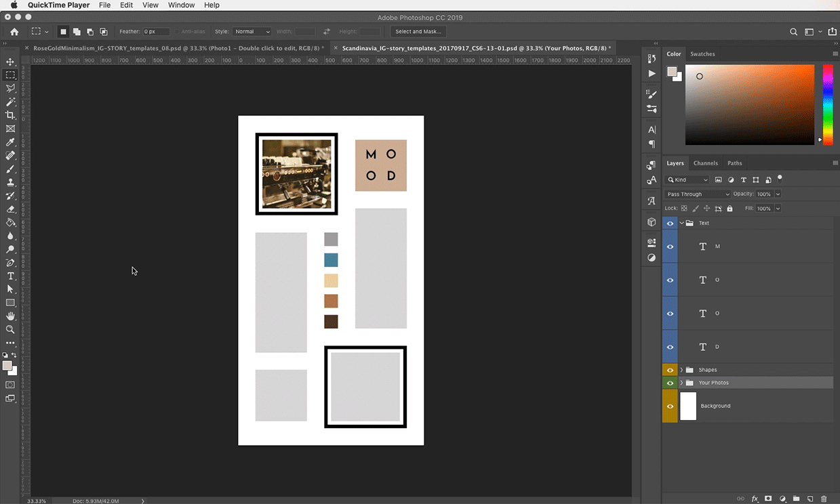Image resolution: width=840 pixels, height=504 pixels.
Task: Hide the M text layer
Action: (x=670, y=247)
